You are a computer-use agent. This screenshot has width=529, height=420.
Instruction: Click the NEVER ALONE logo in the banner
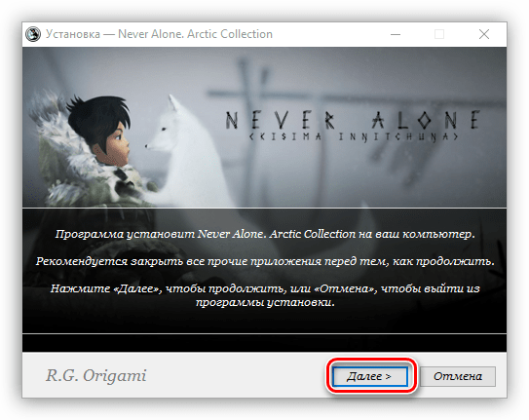[x=353, y=120]
